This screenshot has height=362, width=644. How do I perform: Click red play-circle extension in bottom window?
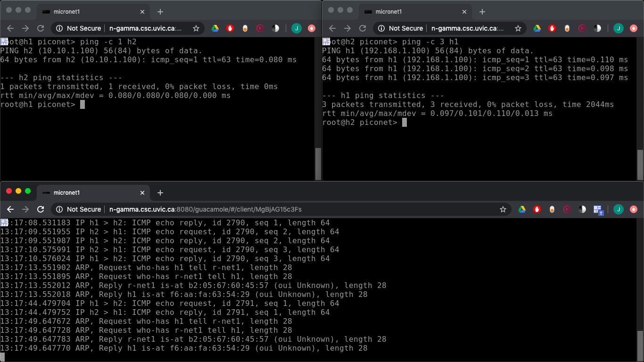[x=567, y=209]
